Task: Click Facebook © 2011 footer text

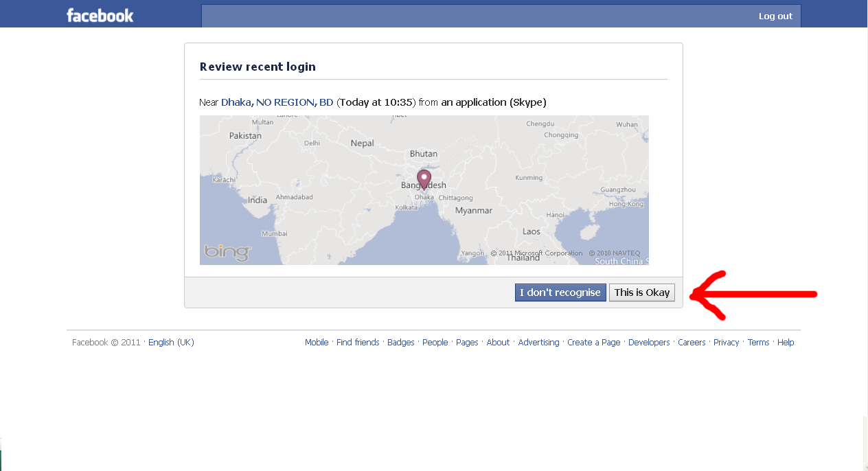Action: [106, 342]
